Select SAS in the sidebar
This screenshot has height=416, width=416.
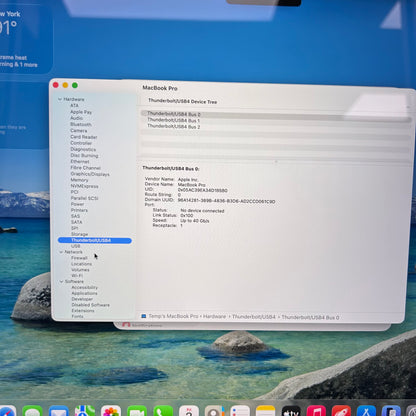pyautogui.click(x=75, y=216)
